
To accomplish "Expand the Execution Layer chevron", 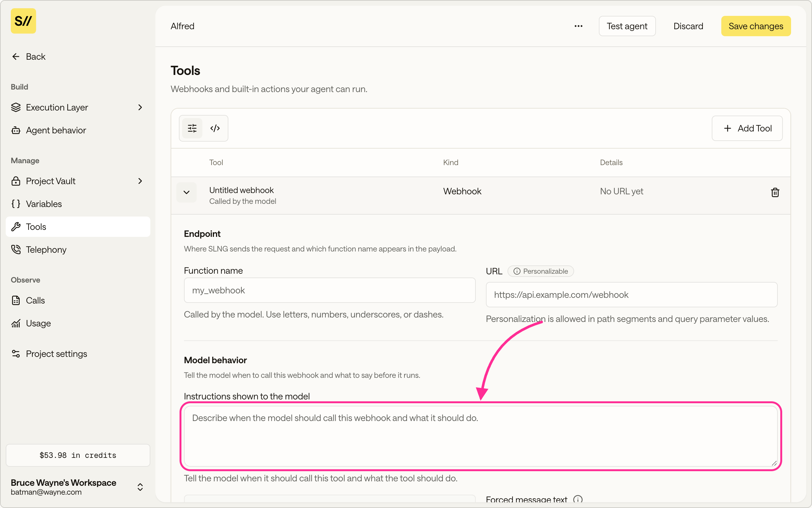I will point(140,107).
